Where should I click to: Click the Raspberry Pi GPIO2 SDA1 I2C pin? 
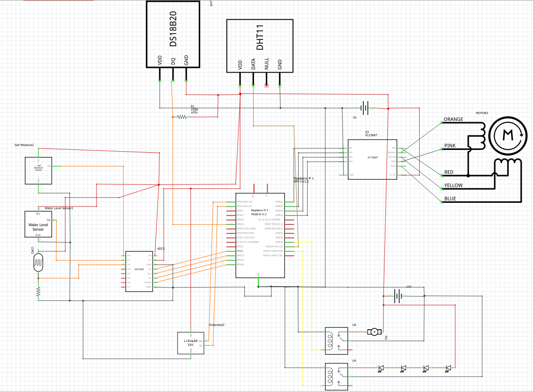coord(231,202)
